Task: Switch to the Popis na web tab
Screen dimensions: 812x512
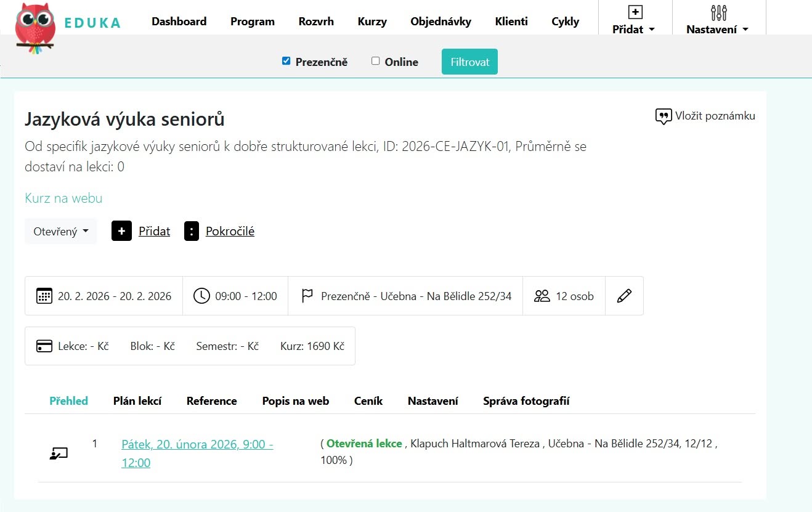Action: (x=296, y=401)
